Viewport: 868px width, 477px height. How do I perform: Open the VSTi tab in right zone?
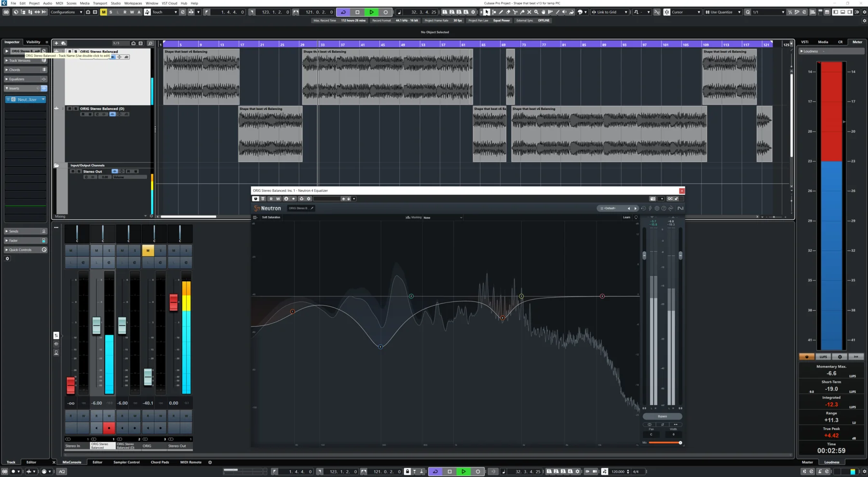coord(805,42)
